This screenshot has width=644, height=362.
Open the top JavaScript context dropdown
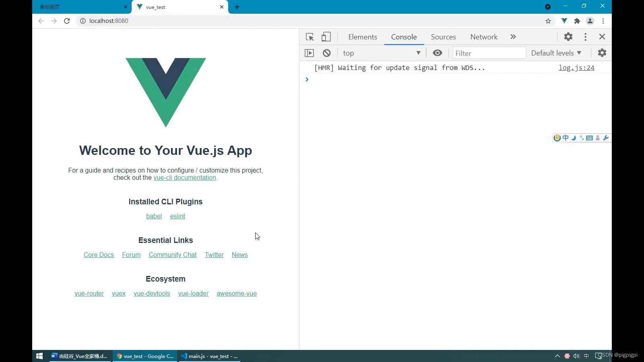click(x=381, y=53)
